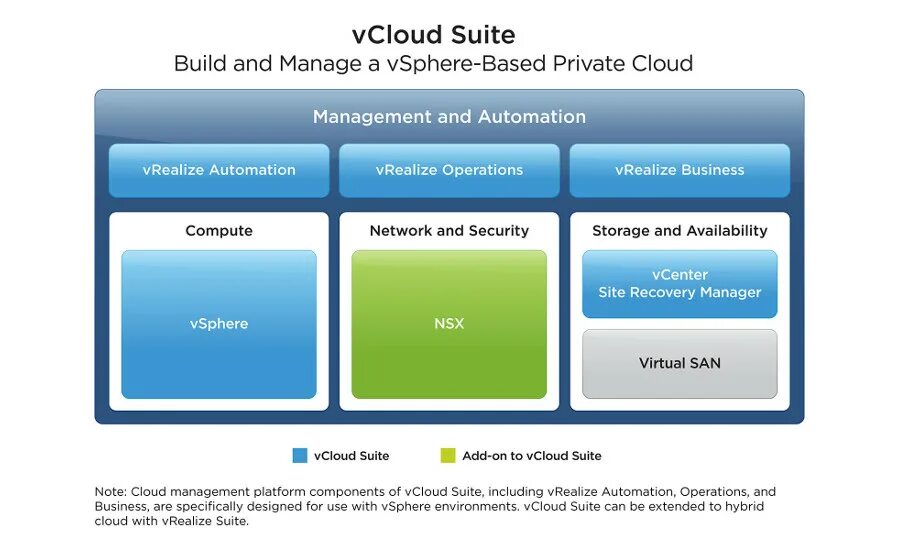Open the vRealize Business box
The height and width of the screenshot is (550, 900).
click(680, 171)
